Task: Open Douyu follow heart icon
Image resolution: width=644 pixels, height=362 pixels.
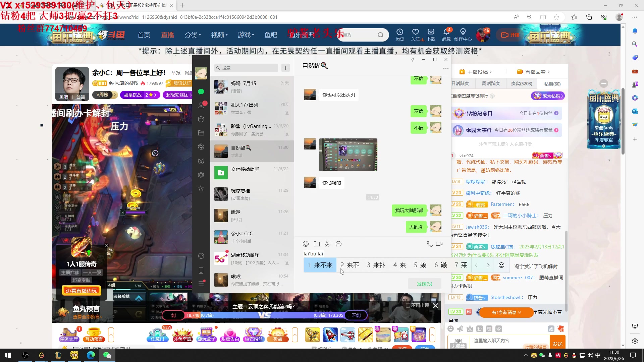Action: 416,35
